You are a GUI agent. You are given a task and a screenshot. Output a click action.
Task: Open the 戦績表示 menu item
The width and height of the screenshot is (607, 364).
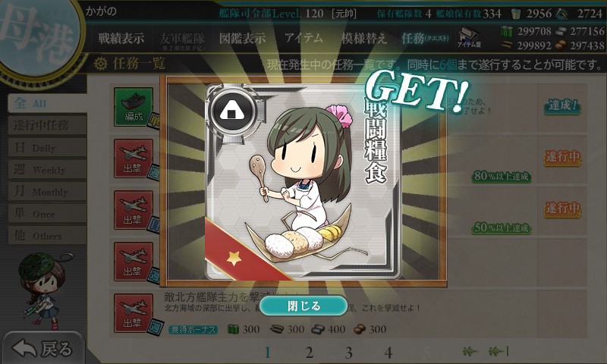tap(121, 38)
